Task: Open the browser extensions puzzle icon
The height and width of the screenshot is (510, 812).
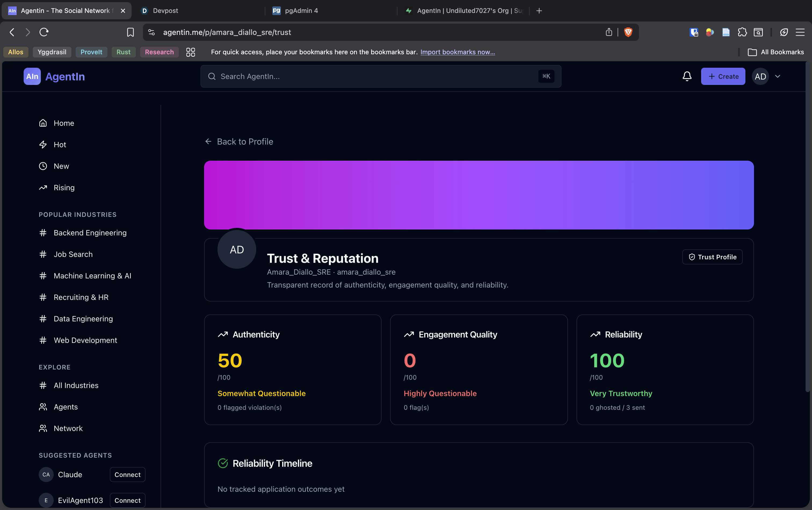Action: click(x=742, y=32)
